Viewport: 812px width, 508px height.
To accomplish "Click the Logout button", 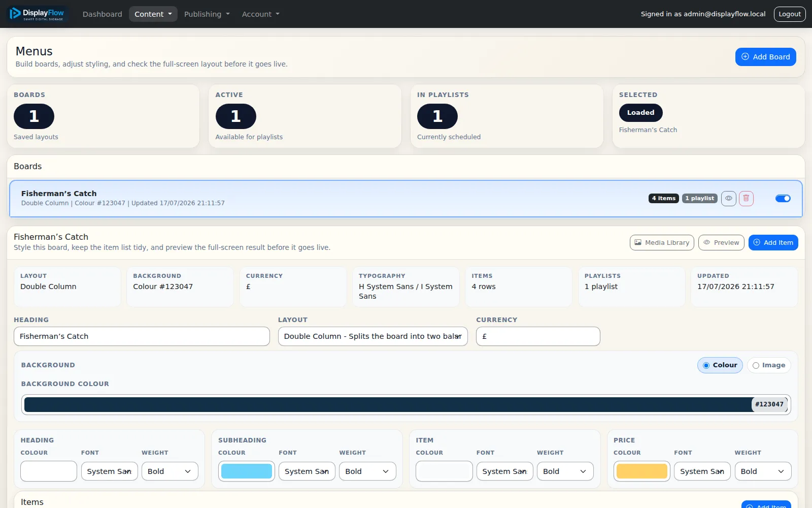I will 790,14.
